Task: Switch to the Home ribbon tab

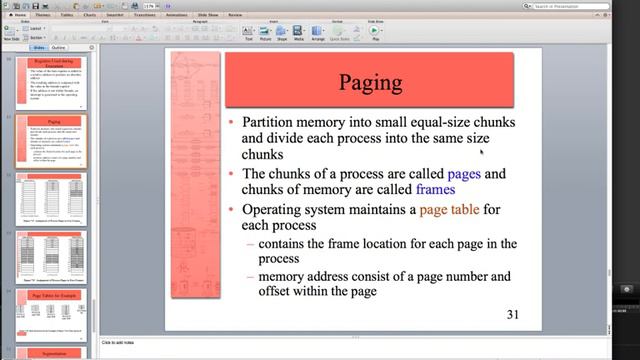Action: pos(18,15)
